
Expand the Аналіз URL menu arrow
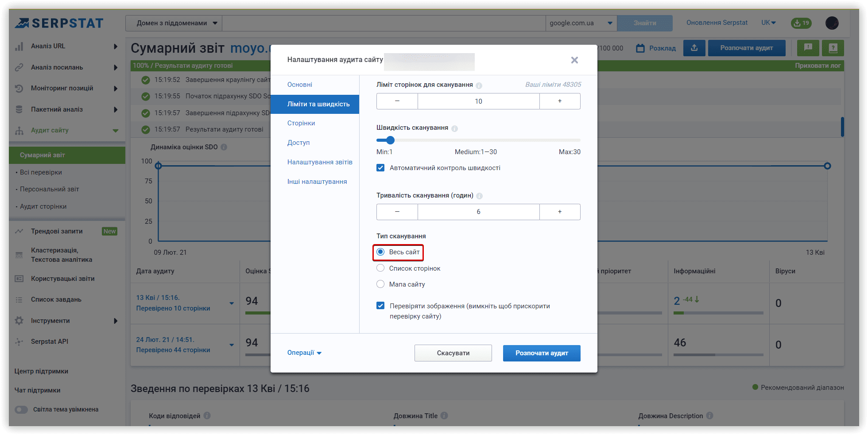[x=116, y=46]
